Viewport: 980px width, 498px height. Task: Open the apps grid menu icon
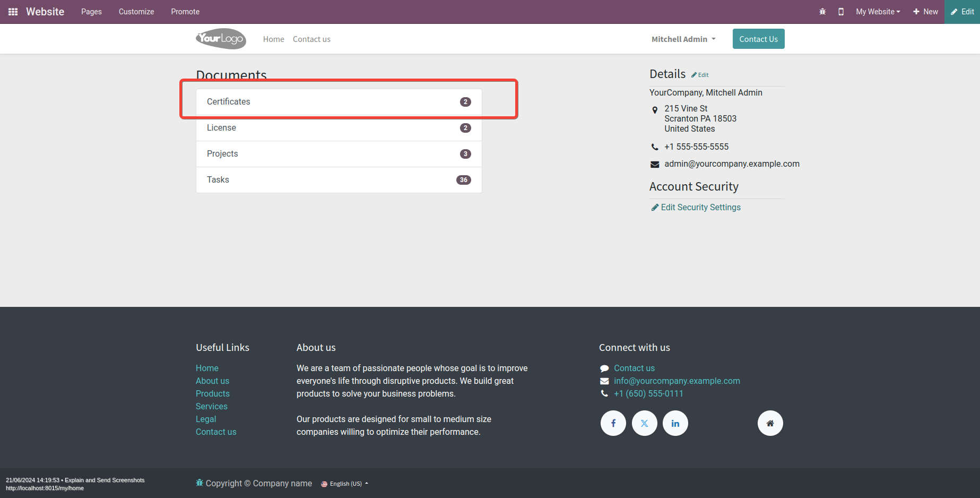pyautogui.click(x=13, y=12)
